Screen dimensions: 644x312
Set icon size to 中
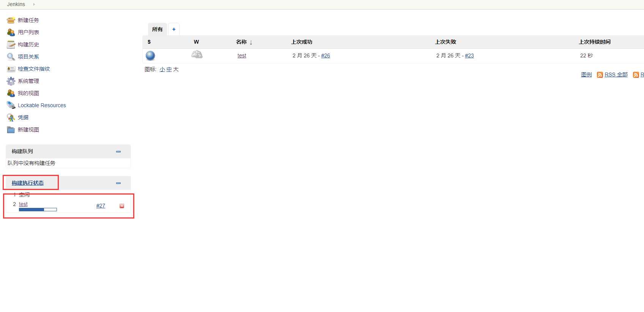click(169, 69)
